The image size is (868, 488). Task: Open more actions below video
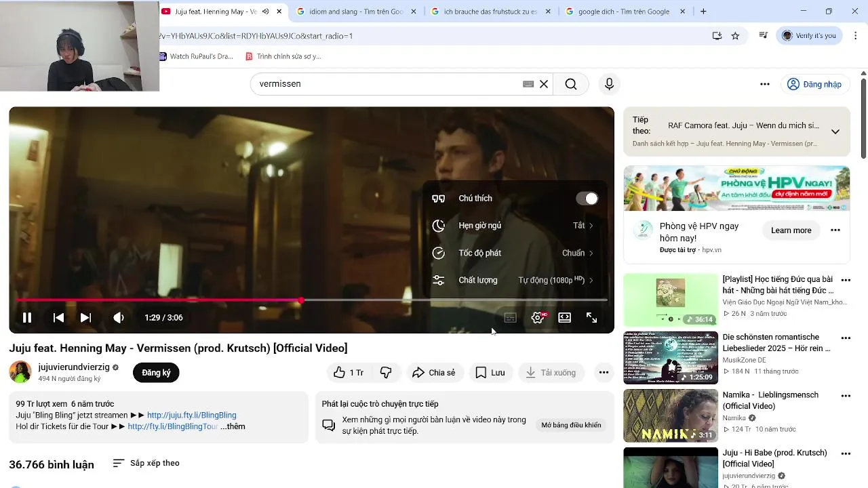(x=604, y=373)
